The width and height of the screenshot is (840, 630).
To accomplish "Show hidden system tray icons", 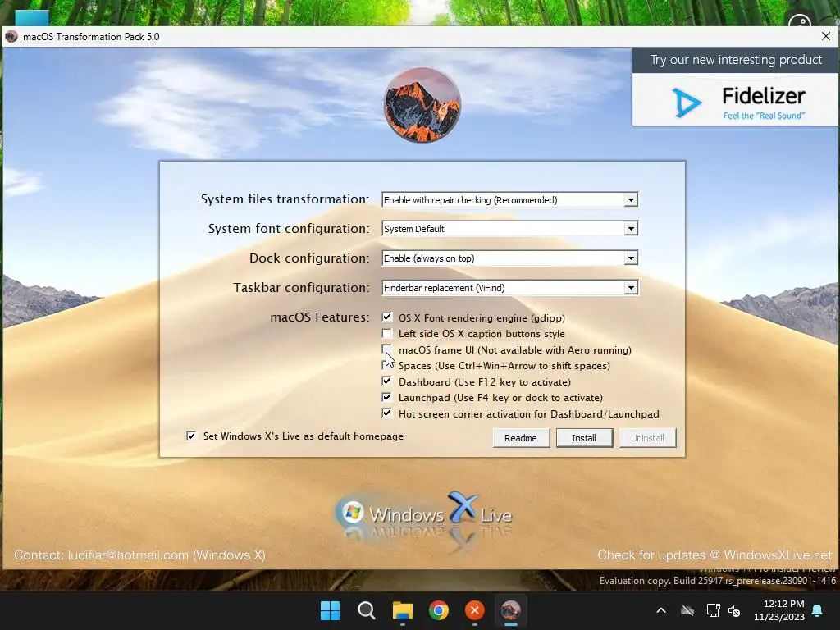I will point(661,610).
